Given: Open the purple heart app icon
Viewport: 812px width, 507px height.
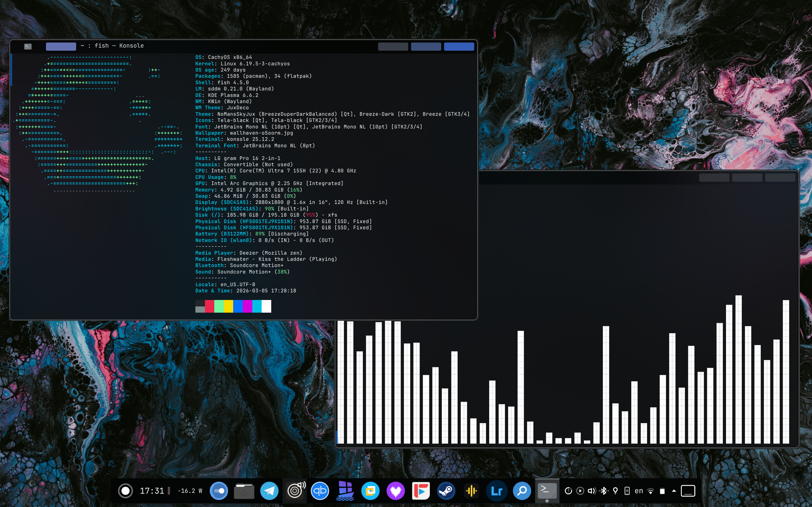Looking at the screenshot, I should pyautogui.click(x=396, y=491).
